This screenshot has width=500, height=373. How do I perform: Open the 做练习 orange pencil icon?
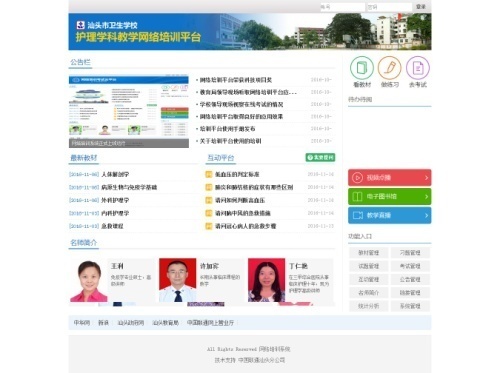(x=389, y=68)
